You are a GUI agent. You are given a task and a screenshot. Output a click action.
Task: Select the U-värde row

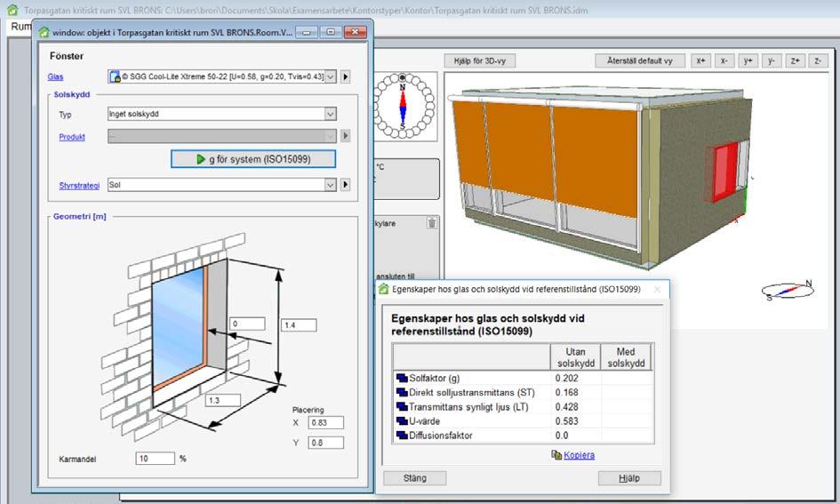pos(523,421)
